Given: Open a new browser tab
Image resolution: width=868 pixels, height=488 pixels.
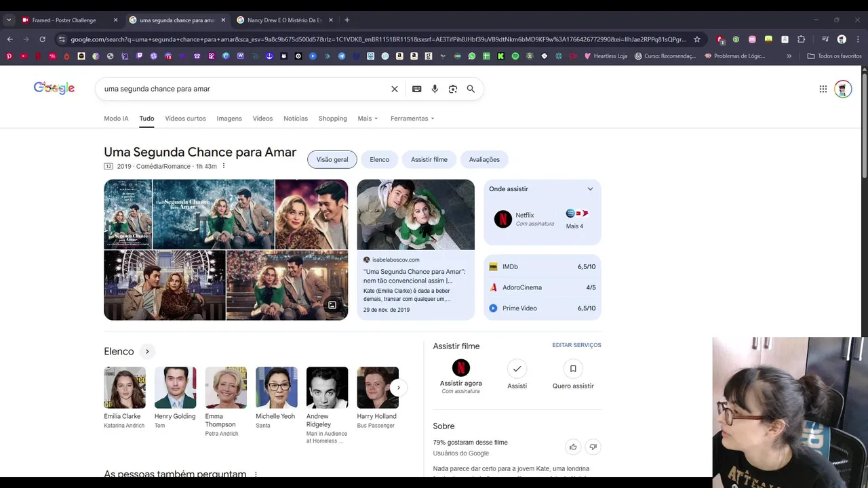Looking at the screenshot, I should (x=347, y=20).
